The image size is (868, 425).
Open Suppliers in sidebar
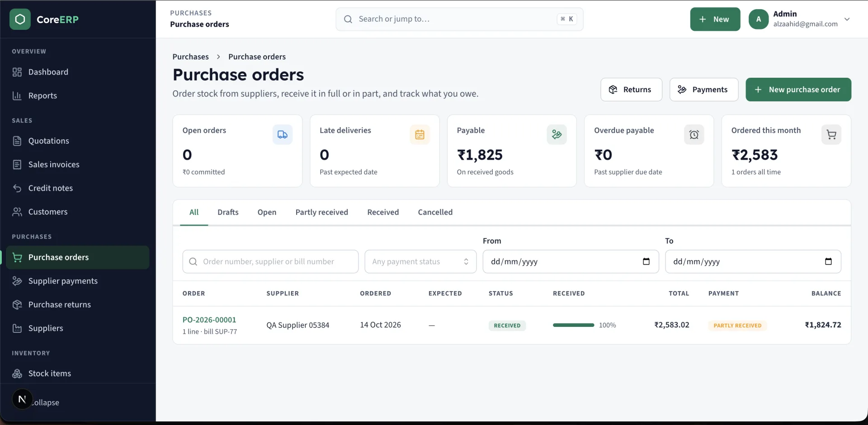pyautogui.click(x=78, y=328)
